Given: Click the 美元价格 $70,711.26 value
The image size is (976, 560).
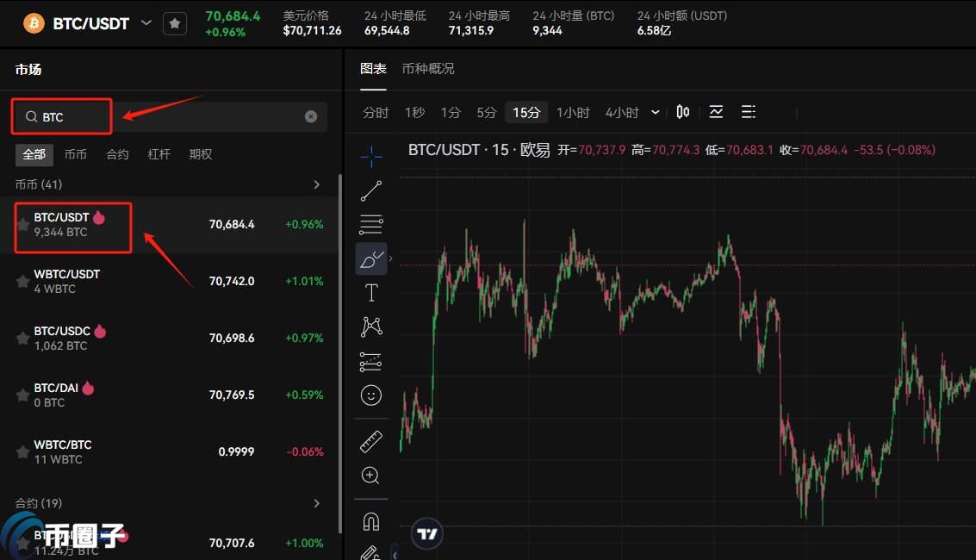Looking at the screenshot, I should pyautogui.click(x=312, y=30).
